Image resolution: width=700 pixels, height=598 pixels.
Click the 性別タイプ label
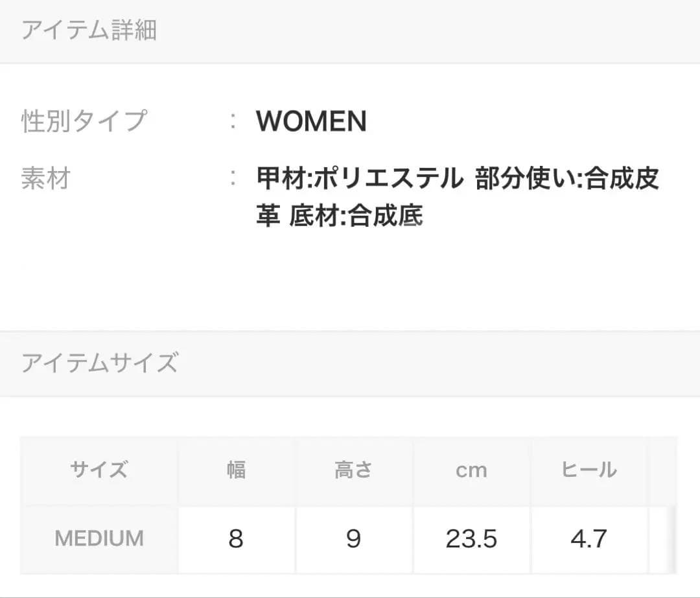[x=84, y=121]
